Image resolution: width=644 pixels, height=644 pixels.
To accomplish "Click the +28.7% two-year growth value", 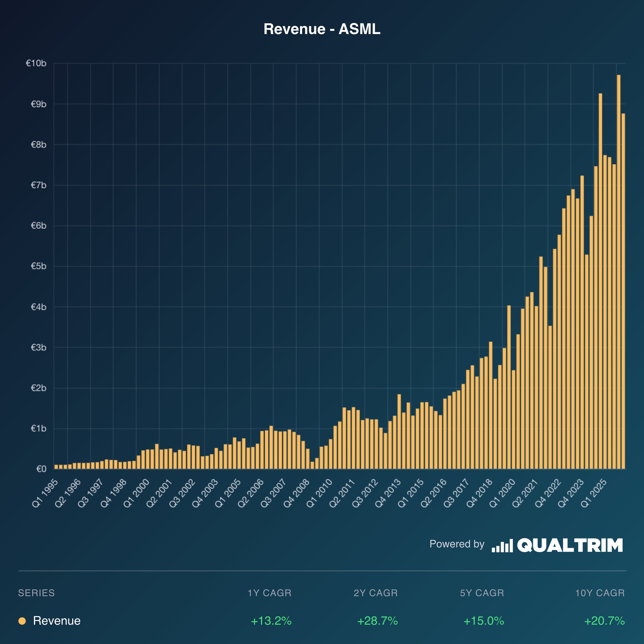I will [x=377, y=621].
